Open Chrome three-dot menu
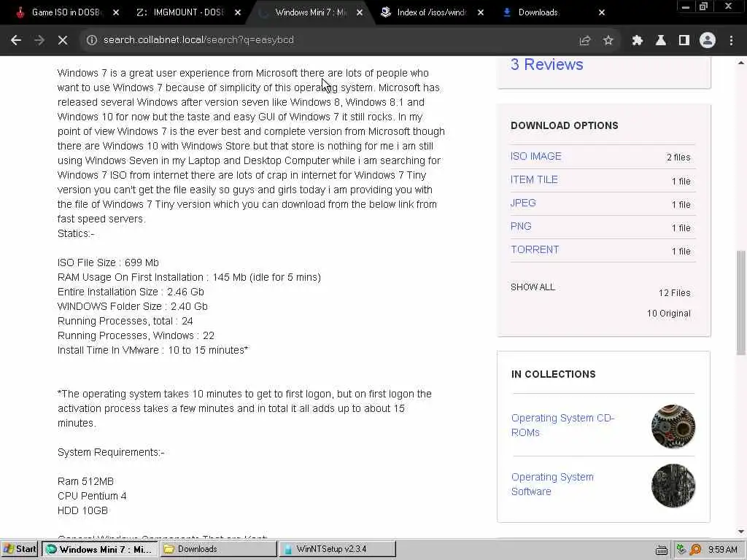747x560 pixels. 731,40
